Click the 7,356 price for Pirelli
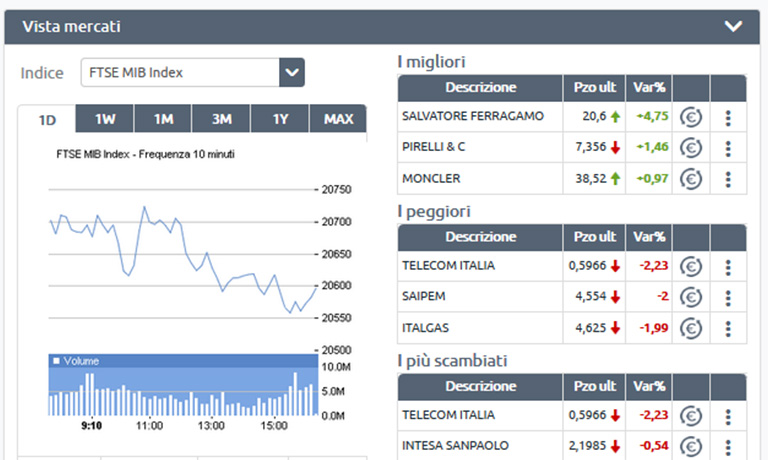 pos(591,146)
